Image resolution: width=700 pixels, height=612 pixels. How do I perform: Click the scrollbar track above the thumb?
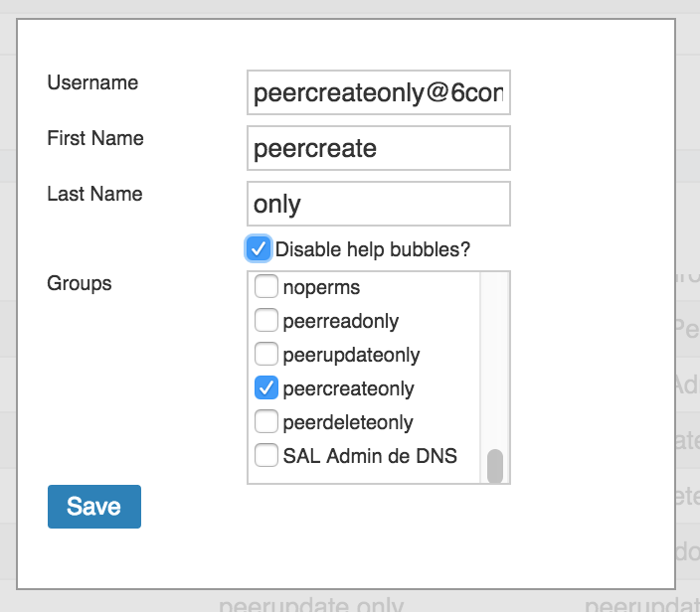pos(494,358)
